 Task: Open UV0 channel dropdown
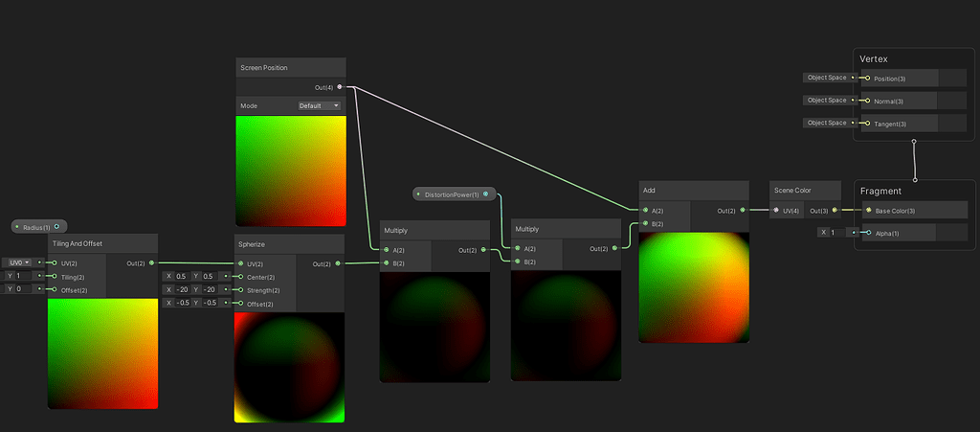(19, 262)
